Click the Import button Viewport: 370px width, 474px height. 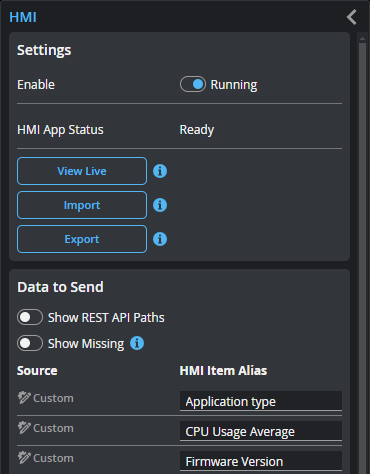click(82, 205)
